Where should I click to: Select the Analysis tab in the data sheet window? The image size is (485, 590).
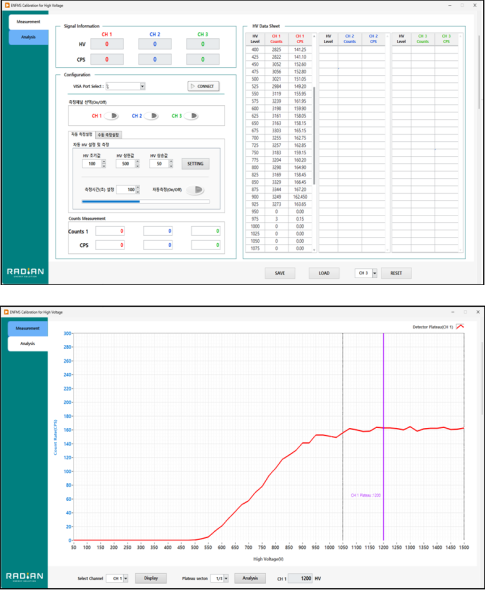point(28,37)
